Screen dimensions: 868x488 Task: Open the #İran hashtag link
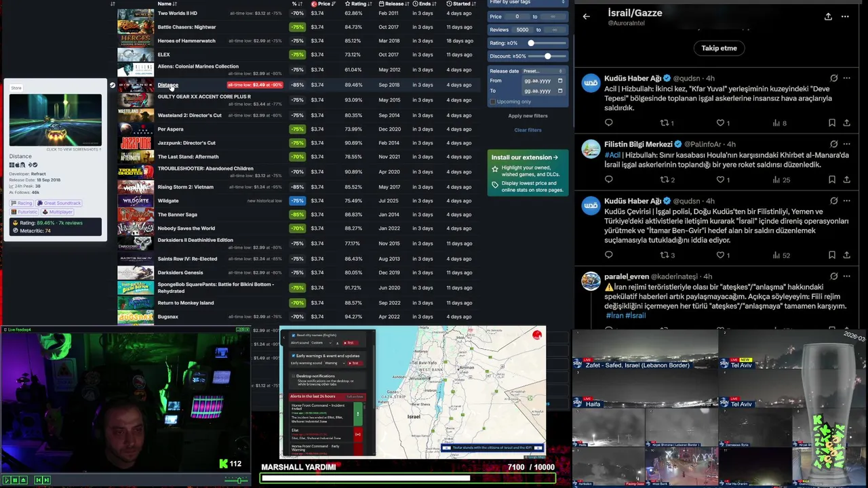(x=614, y=316)
